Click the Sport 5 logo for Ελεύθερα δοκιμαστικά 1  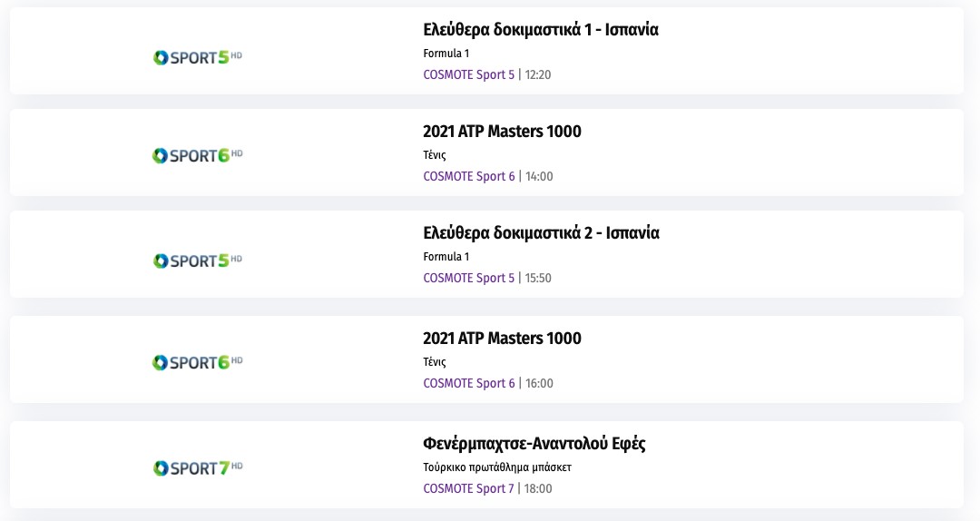[198, 57]
